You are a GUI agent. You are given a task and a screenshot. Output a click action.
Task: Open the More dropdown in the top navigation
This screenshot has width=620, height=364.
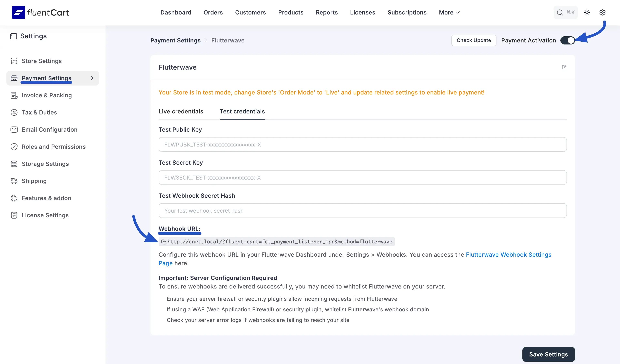coord(449,12)
